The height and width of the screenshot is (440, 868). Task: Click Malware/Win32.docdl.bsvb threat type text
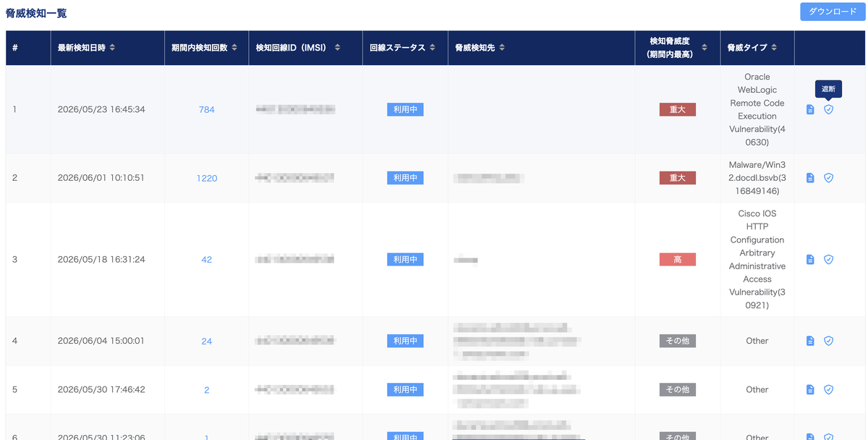pyautogui.click(x=757, y=178)
